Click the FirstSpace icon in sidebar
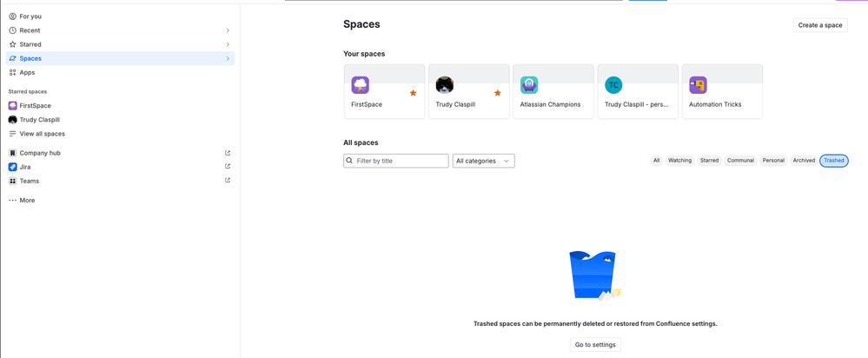Screen dimensions: 868x358 click(x=13, y=106)
